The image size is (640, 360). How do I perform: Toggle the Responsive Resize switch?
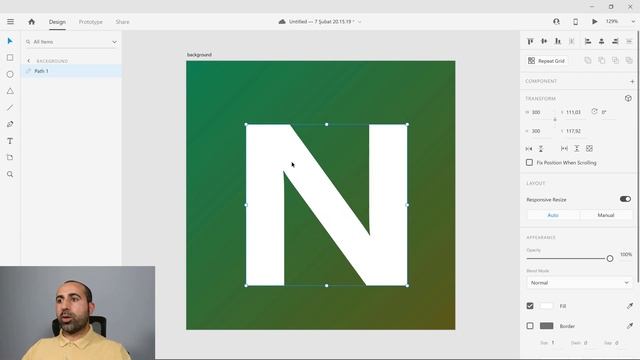[x=625, y=199]
